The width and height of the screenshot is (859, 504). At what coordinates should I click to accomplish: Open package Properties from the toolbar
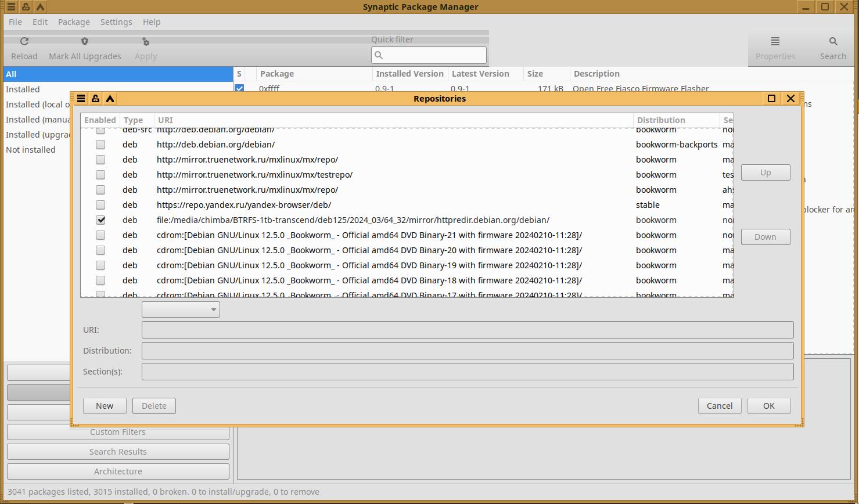coord(775,49)
